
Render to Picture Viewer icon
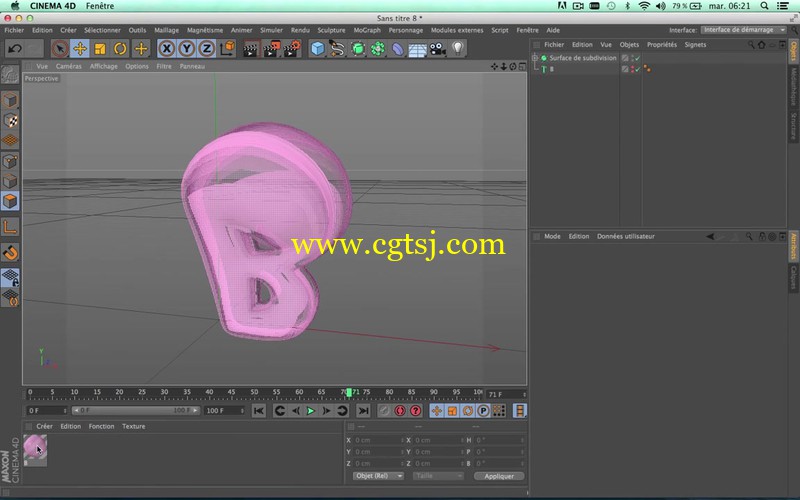coord(271,49)
